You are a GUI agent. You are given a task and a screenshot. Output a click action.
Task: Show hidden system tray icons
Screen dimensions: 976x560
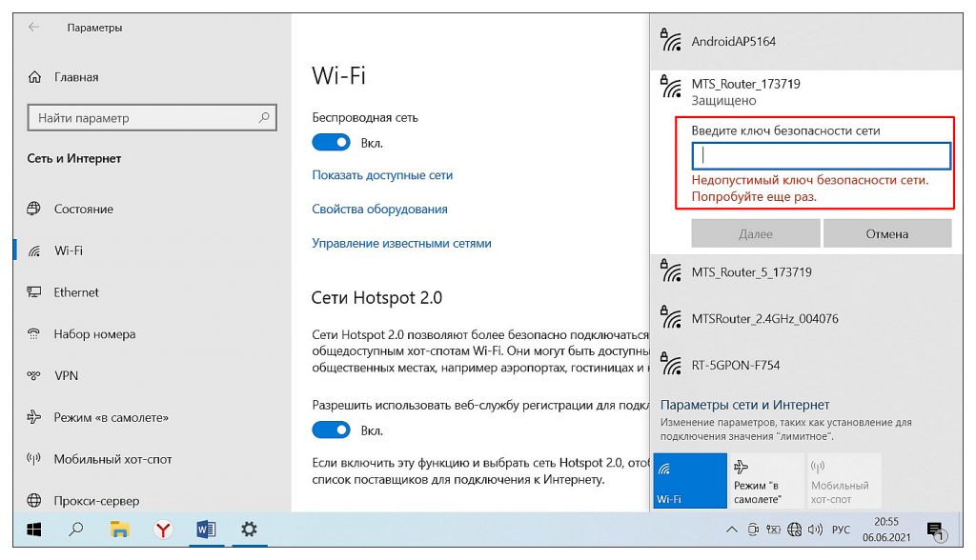(732, 530)
